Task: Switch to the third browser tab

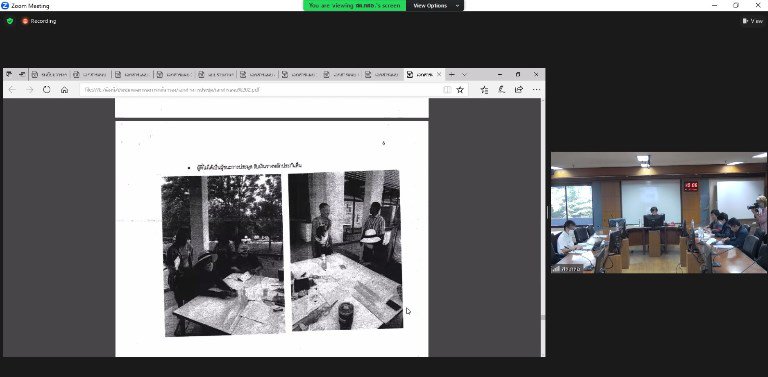Action: [133, 74]
